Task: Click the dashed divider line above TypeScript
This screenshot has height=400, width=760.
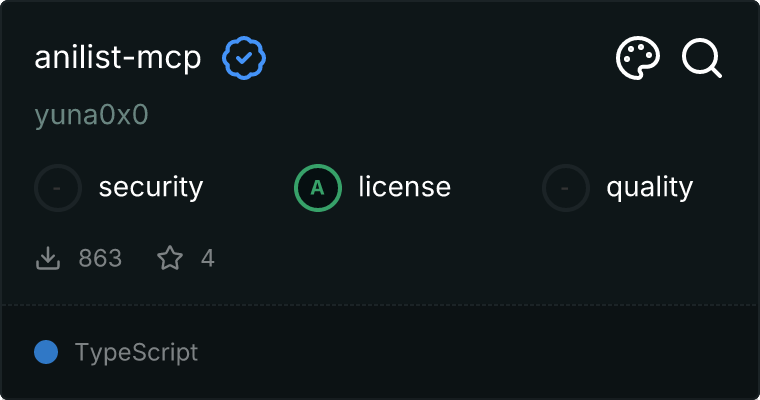Action: tap(380, 304)
